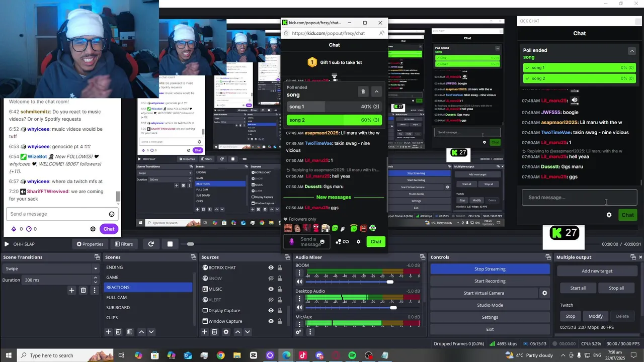Remove scene transition with trash icon
This screenshot has height=362, width=644.
pyautogui.click(x=83, y=290)
